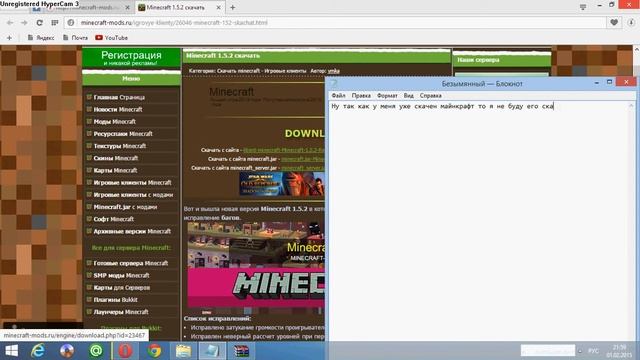Viewport: 640px width, 360px height.
Task: Click the minecraft_server.jar download link
Action: pos(303,168)
